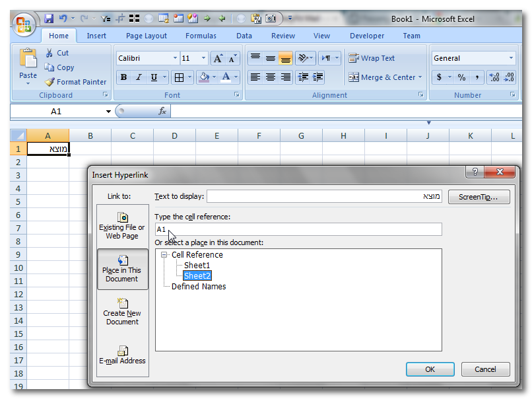Collapse the Cell Reference tree node

[164, 255]
